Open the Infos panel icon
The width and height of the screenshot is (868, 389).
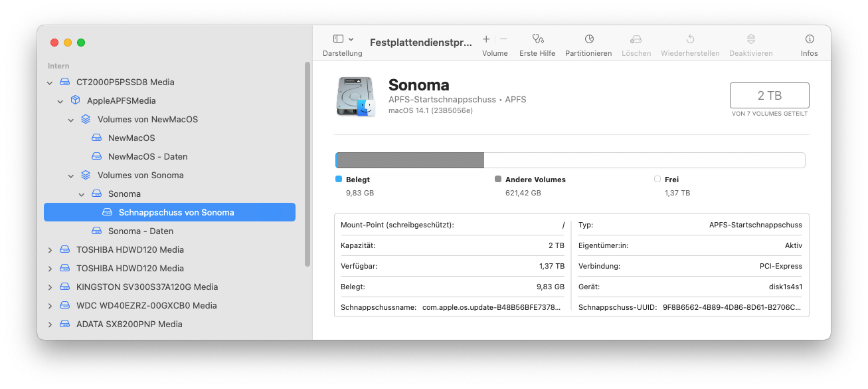click(x=809, y=39)
